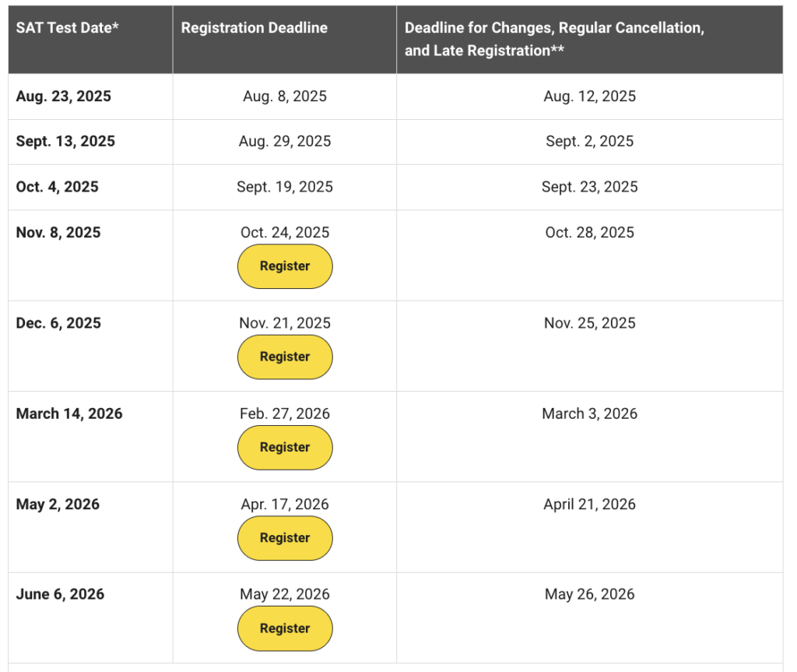
Task: Choose Register for the June 6, 2026 test
Action: [x=284, y=628]
